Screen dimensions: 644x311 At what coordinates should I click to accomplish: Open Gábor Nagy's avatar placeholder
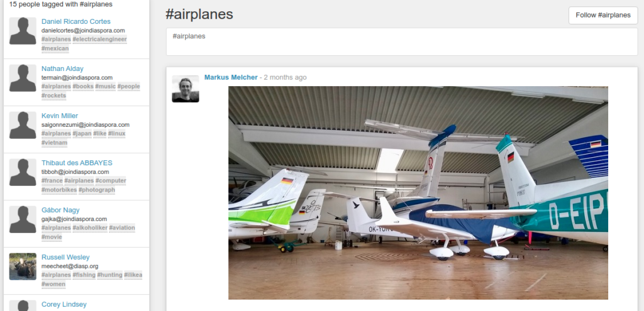click(23, 219)
